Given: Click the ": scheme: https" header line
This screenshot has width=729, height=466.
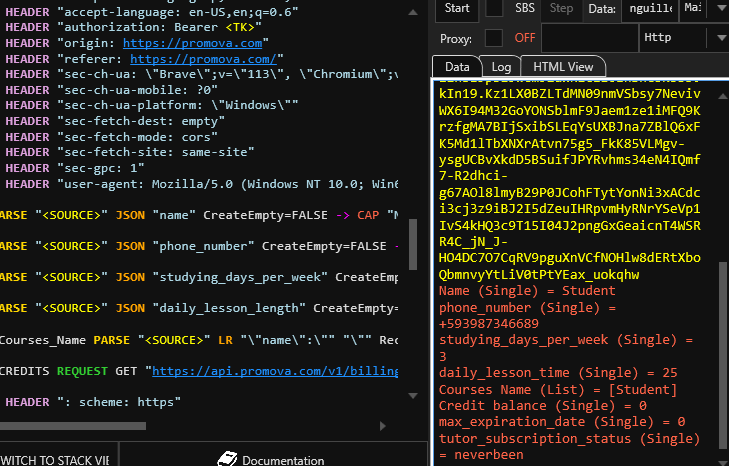Looking at the screenshot, I should (93, 402).
